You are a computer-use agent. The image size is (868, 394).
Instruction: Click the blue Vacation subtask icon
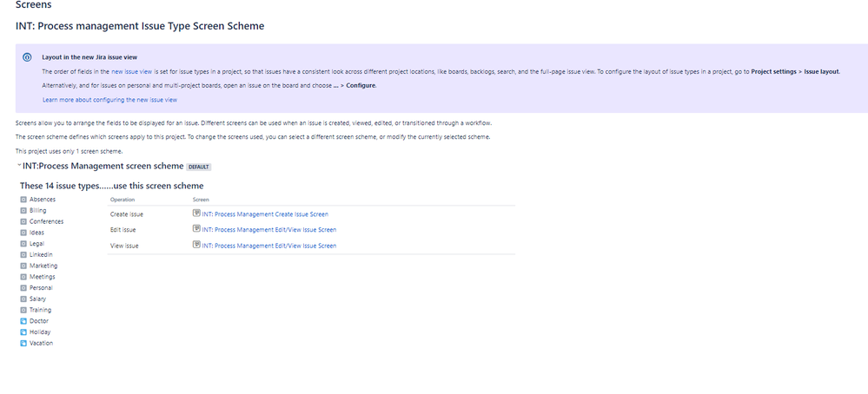[23, 343]
